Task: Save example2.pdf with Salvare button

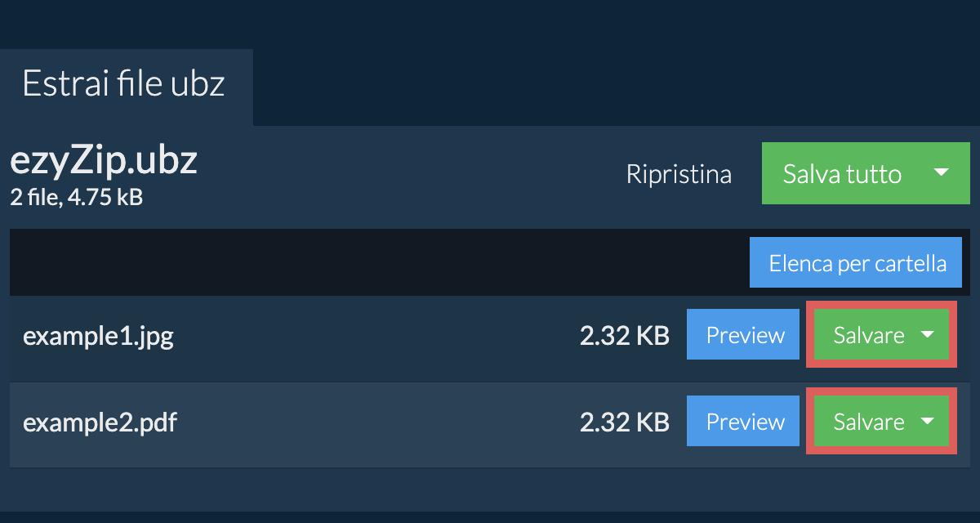Action: coord(867,422)
